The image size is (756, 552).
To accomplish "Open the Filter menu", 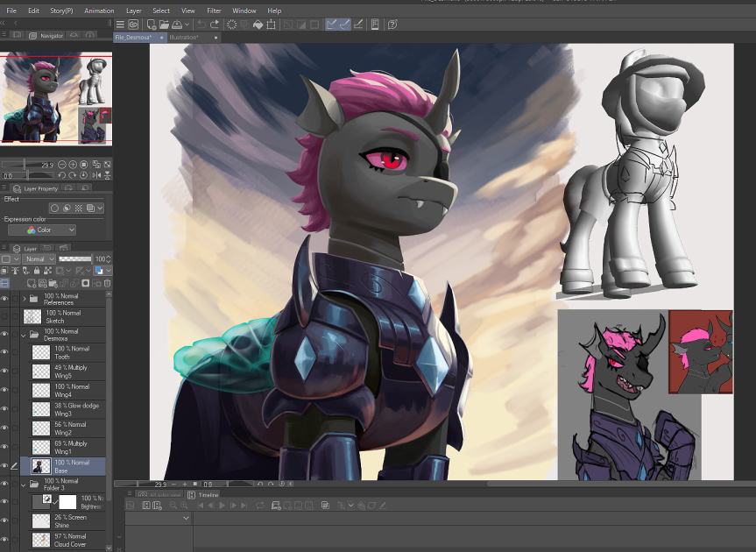I will point(214,11).
